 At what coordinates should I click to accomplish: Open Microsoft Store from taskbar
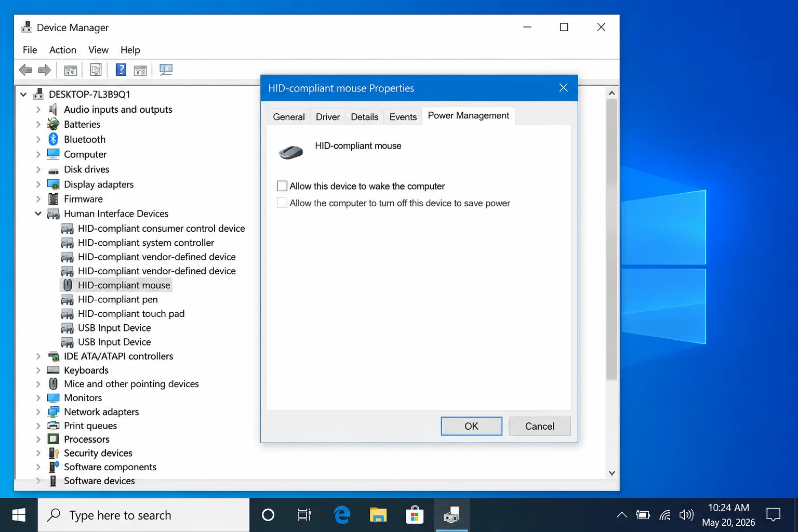click(x=414, y=515)
